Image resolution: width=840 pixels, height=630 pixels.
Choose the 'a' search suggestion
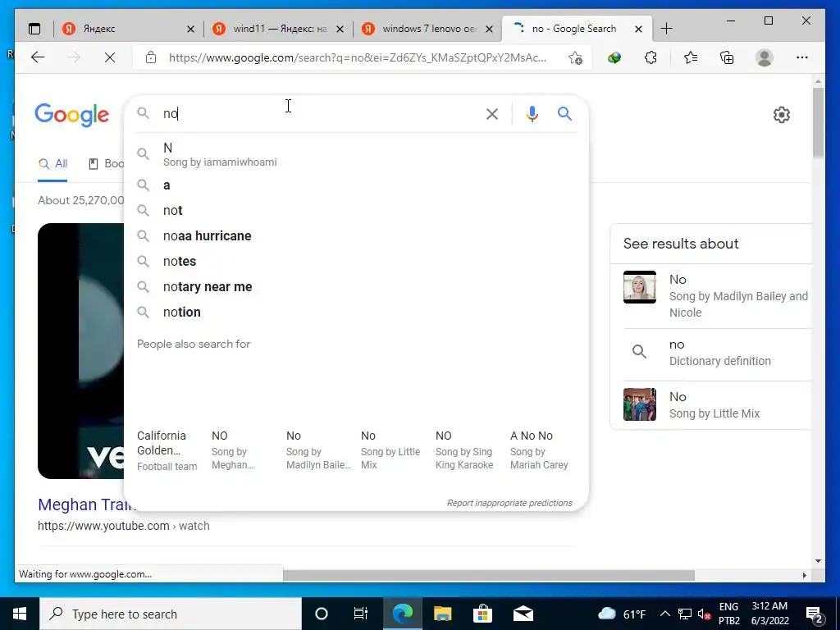[x=356, y=185]
